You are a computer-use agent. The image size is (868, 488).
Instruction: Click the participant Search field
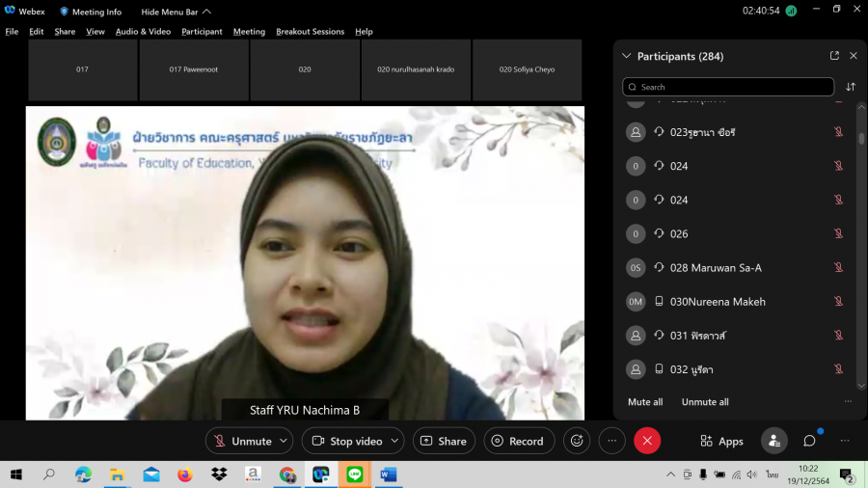click(x=728, y=87)
